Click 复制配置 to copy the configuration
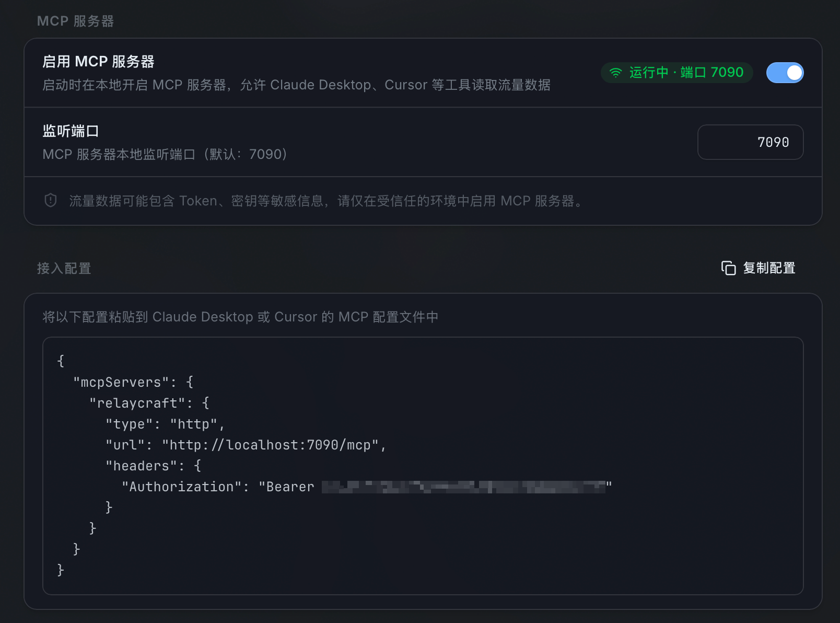Viewport: 840px width, 623px height. (x=769, y=268)
